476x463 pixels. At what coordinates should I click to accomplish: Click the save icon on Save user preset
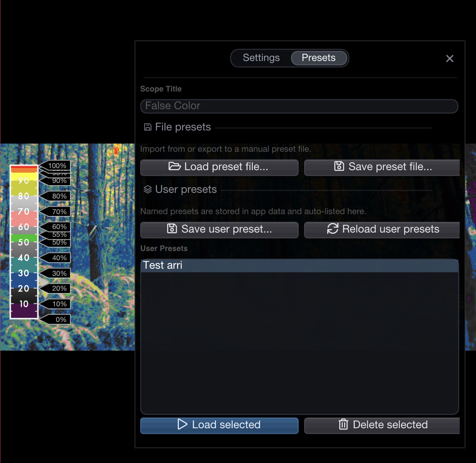tap(172, 229)
